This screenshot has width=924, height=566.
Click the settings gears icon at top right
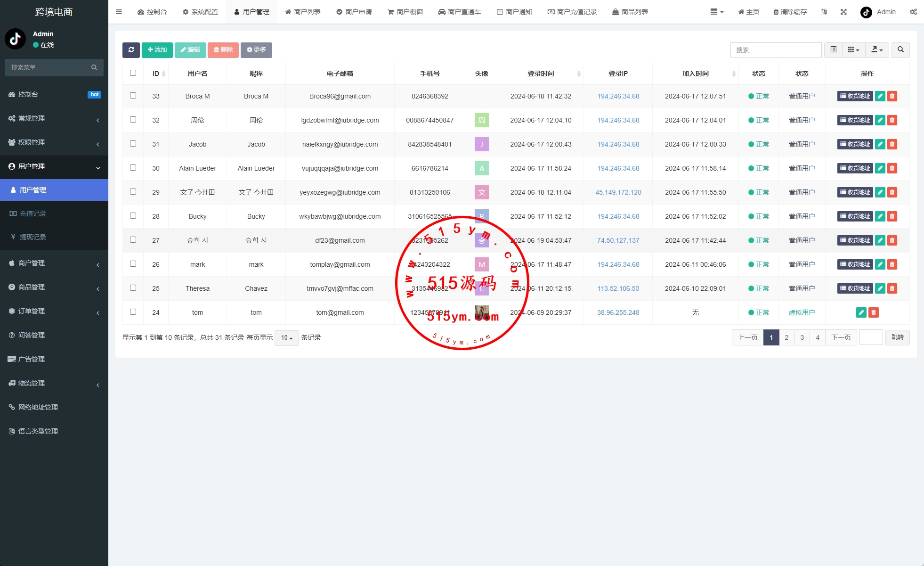[x=913, y=12]
